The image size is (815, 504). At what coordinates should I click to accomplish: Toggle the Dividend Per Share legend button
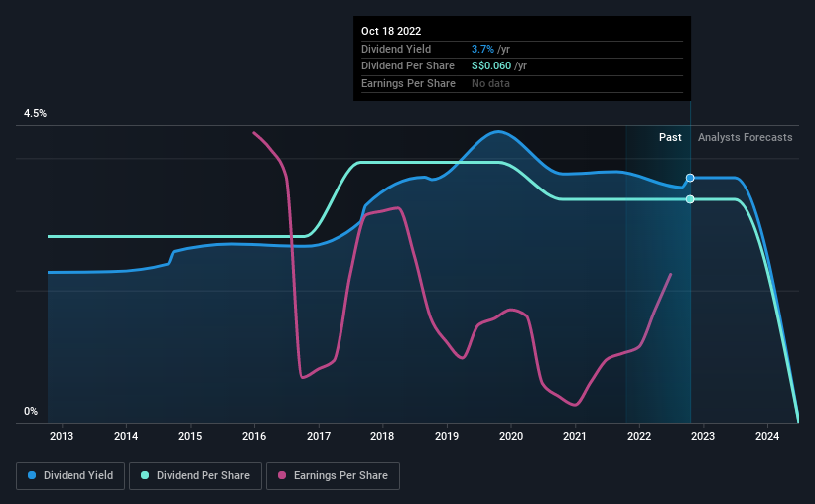pyautogui.click(x=196, y=476)
